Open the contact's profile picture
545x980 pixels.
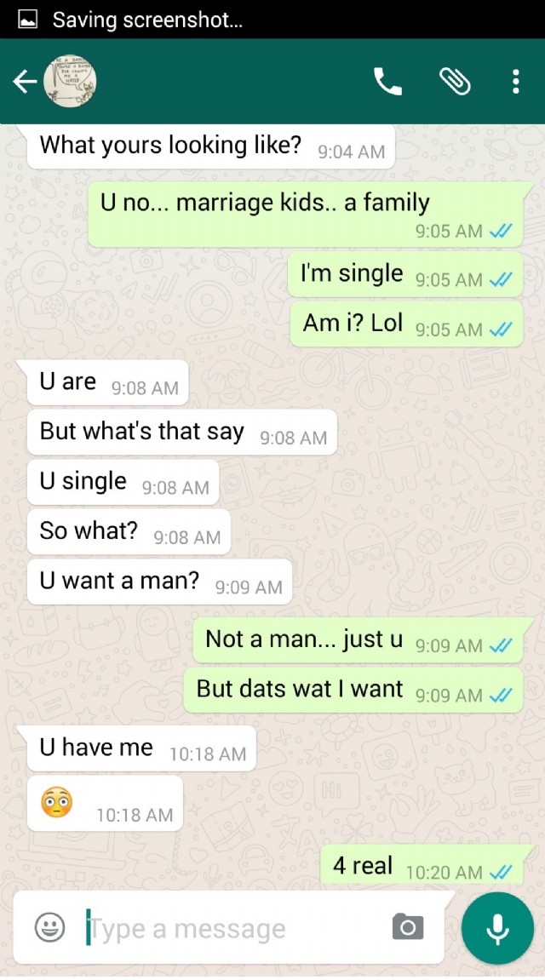tap(71, 81)
